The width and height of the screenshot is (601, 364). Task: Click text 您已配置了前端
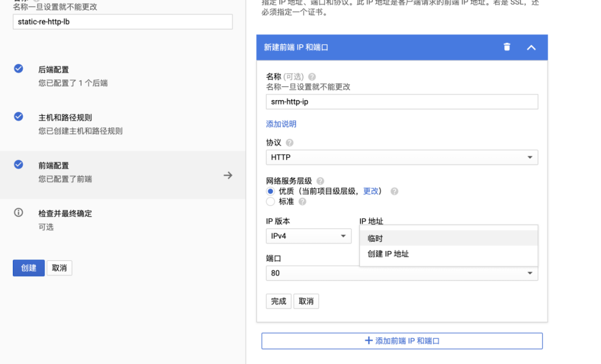click(65, 179)
